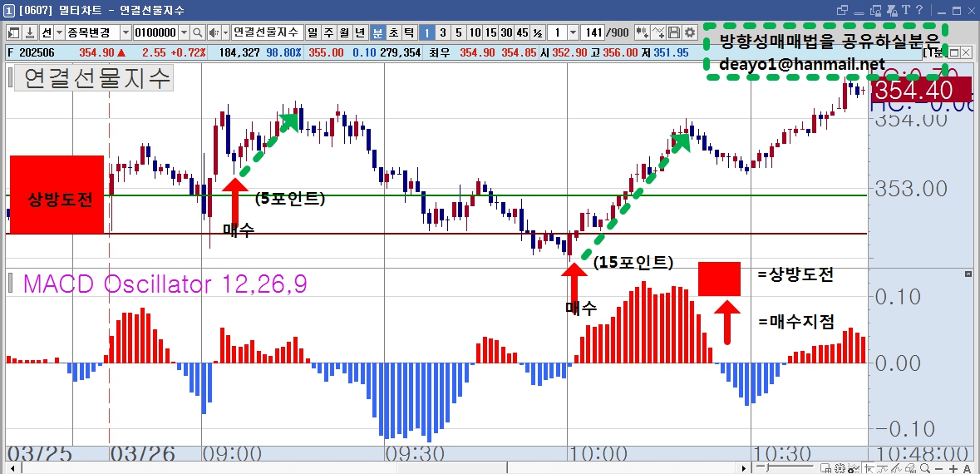Select the 30-minute interval tab
Image resolution: width=980 pixels, height=474 pixels.
(x=507, y=32)
